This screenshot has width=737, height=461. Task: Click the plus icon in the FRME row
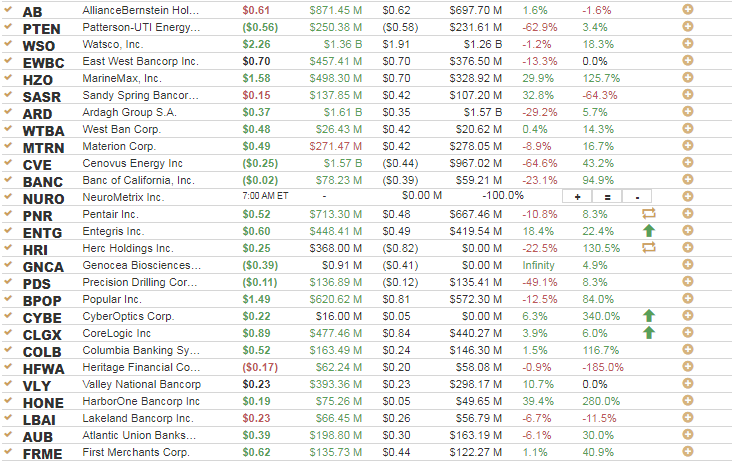pos(688,451)
